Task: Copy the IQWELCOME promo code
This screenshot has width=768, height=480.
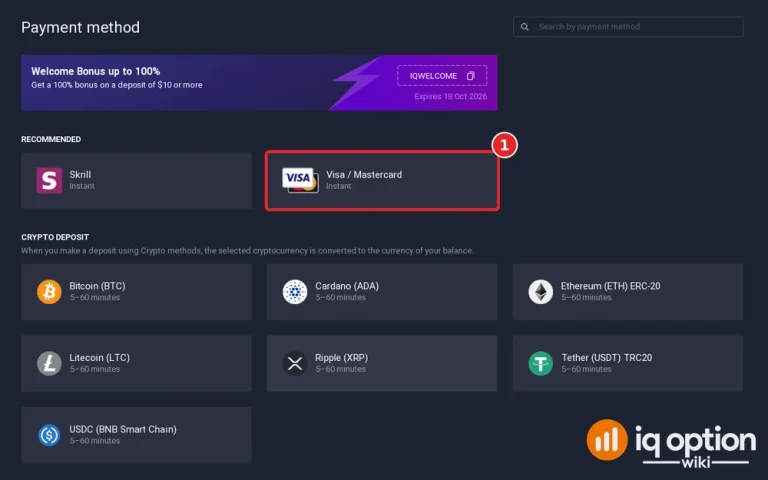Action: point(442,76)
